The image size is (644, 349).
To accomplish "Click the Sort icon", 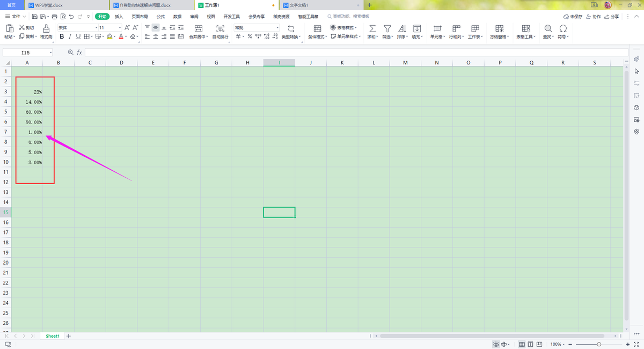I will point(402,28).
